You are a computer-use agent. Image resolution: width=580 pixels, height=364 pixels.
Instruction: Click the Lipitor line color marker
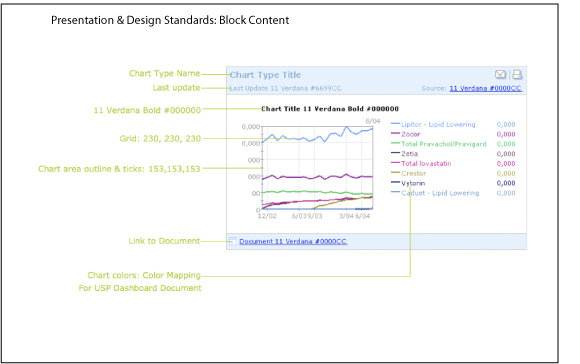[395, 124]
